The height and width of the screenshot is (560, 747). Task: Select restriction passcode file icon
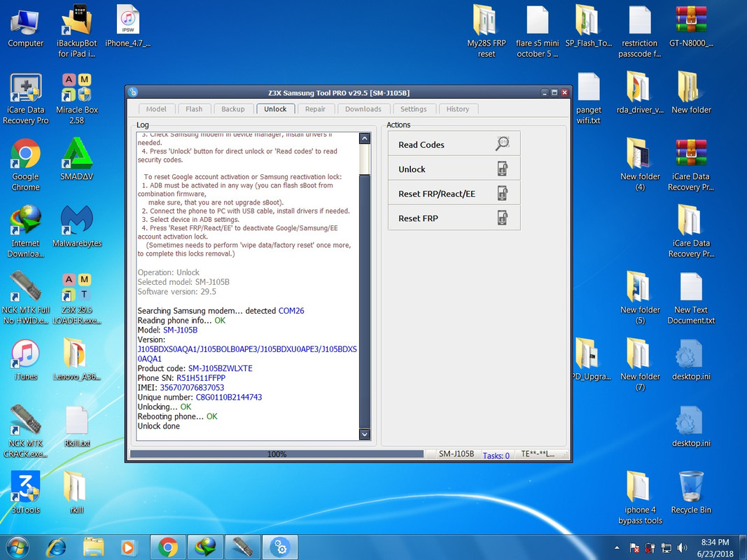click(x=640, y=31)
